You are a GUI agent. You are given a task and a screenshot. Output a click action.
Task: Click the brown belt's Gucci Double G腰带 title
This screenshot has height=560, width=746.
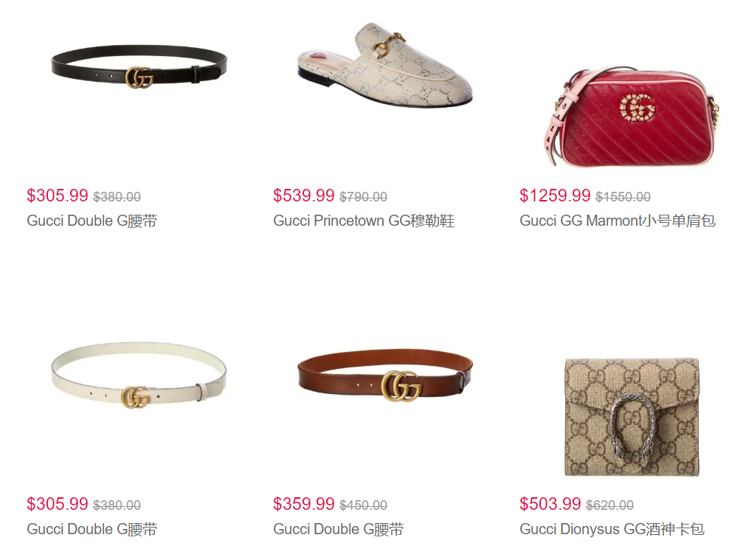click(x=338, y=529)
